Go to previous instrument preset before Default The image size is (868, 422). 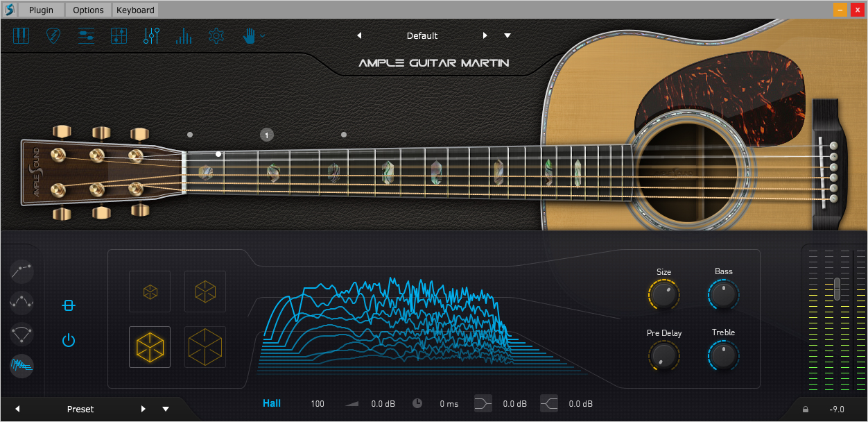(359, 35)
